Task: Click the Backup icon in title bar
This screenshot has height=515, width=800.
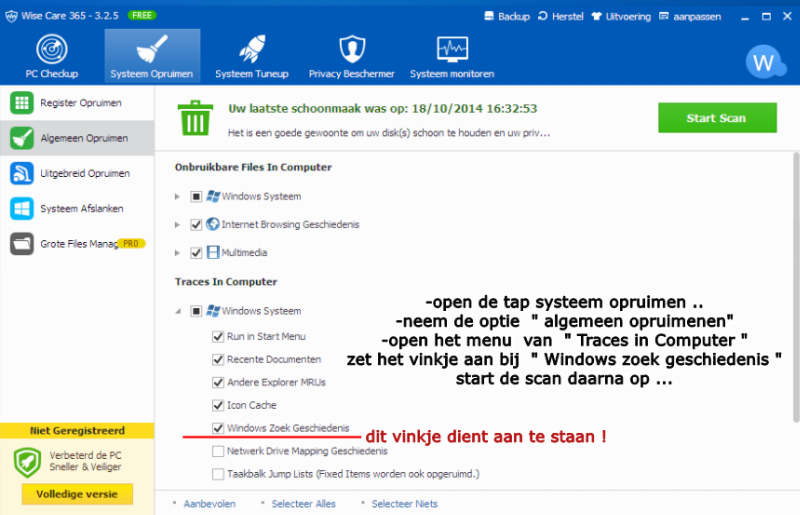Action: coord(489,16)
